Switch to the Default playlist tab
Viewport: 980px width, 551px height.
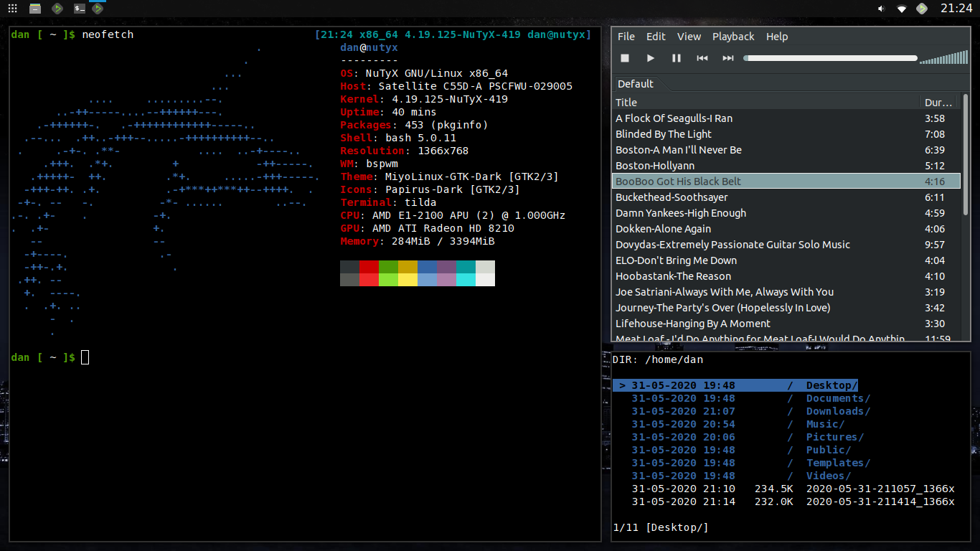click(636, 84)
